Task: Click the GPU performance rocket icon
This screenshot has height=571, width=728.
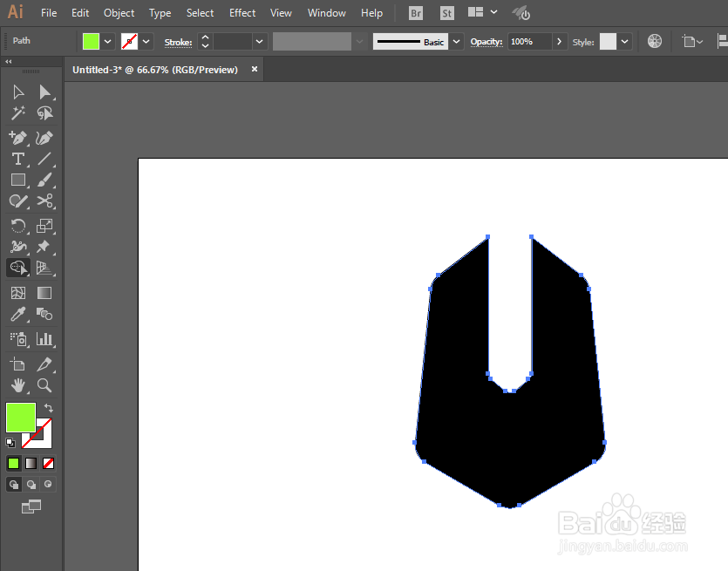Action: click(521, 13)
